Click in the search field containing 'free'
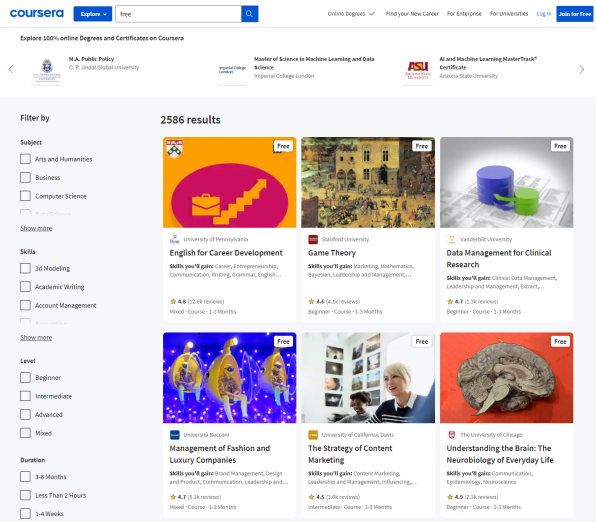This screenshot has width=596, height=522. 178,14
